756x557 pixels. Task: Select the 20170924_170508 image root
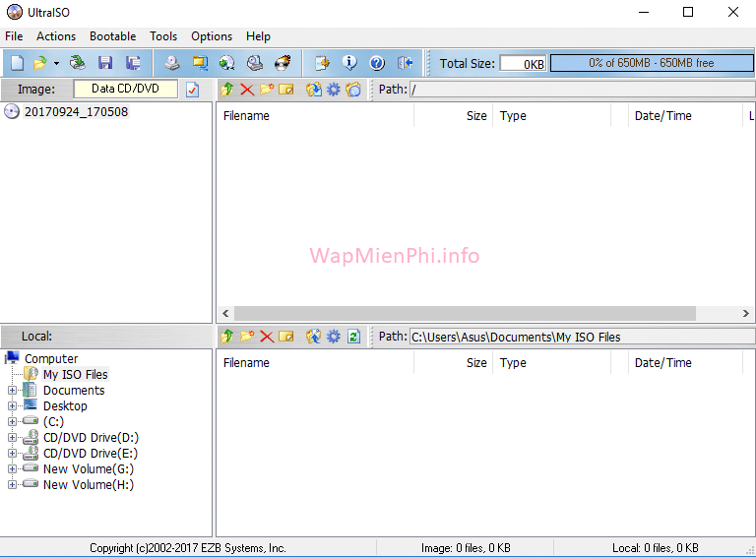[x=76, y=112]
